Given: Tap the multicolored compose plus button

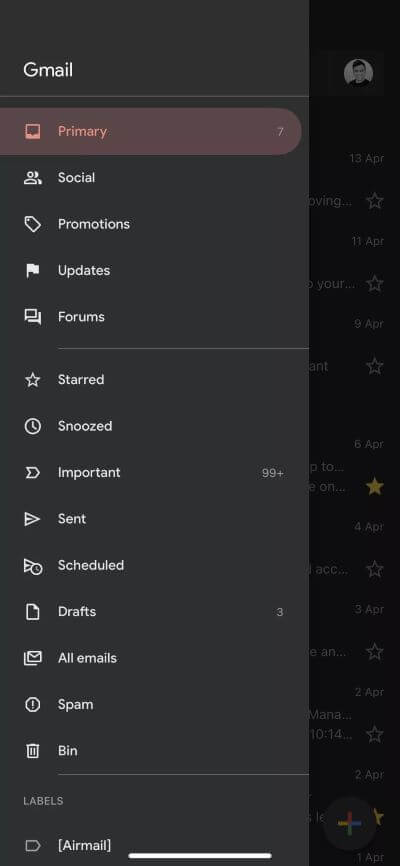Looking at the screenshot, I should (x=350, y=823).
